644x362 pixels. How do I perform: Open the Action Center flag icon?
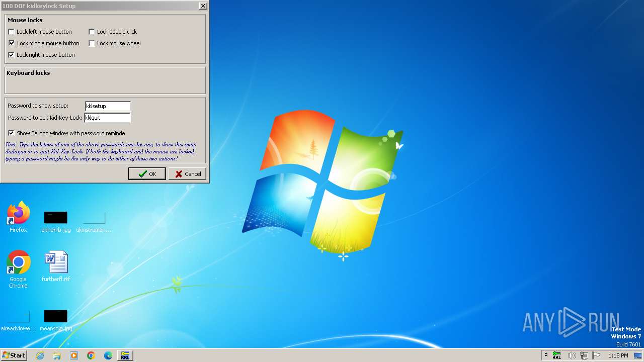(x=597, y=355)
